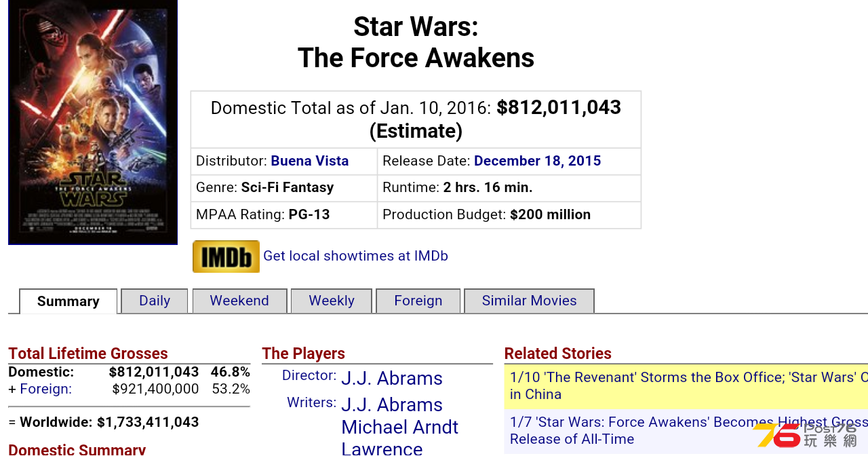Open director J.J. Abrams link

[x=392, y=378]
